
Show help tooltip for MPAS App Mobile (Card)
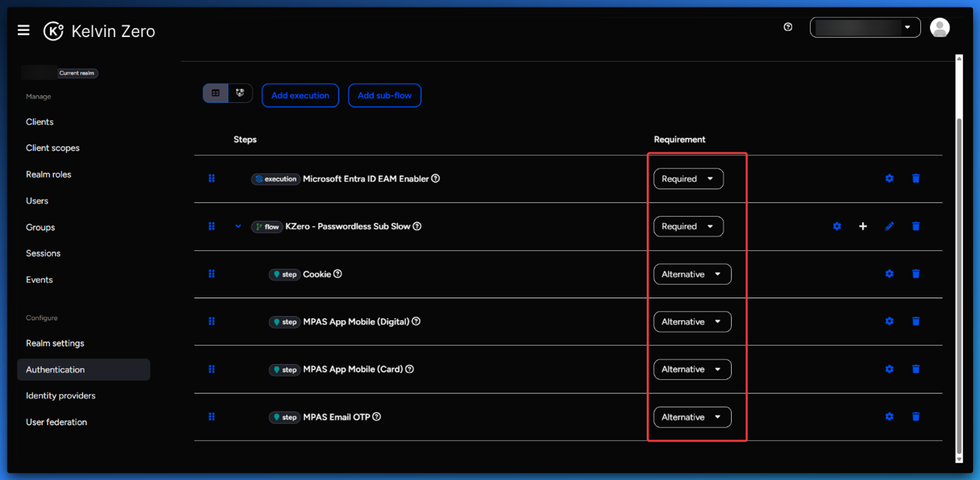pos(410,369)
